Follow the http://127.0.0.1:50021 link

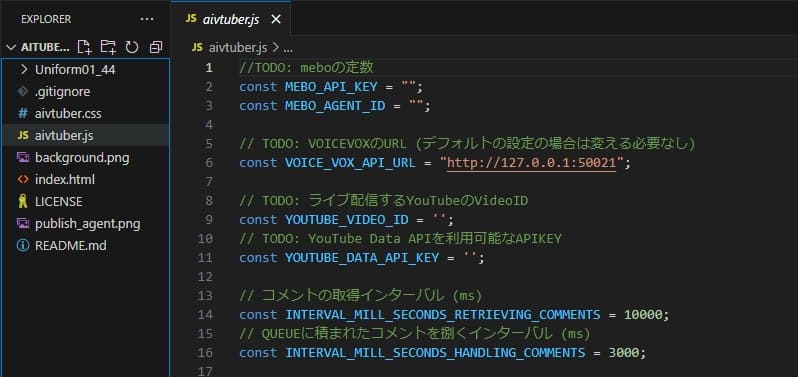pyautogui.click(x=532, y=163)
